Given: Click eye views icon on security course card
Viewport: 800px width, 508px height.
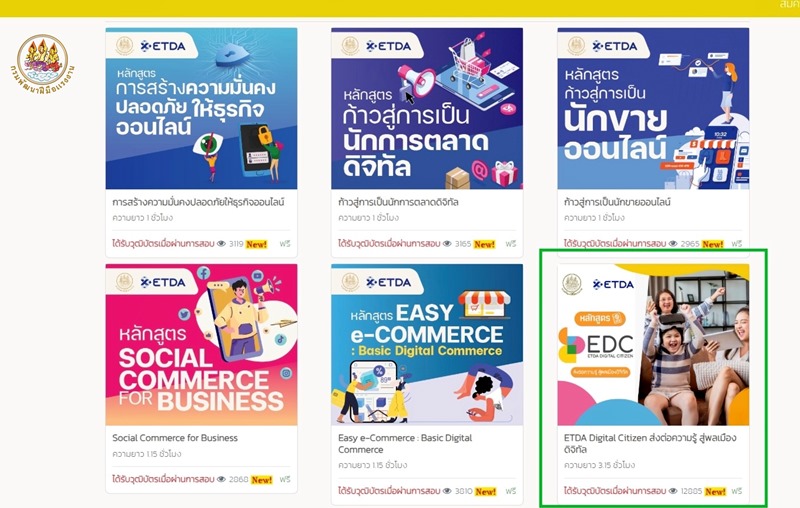Looking at the screenshot, I should tap(221, 244).
